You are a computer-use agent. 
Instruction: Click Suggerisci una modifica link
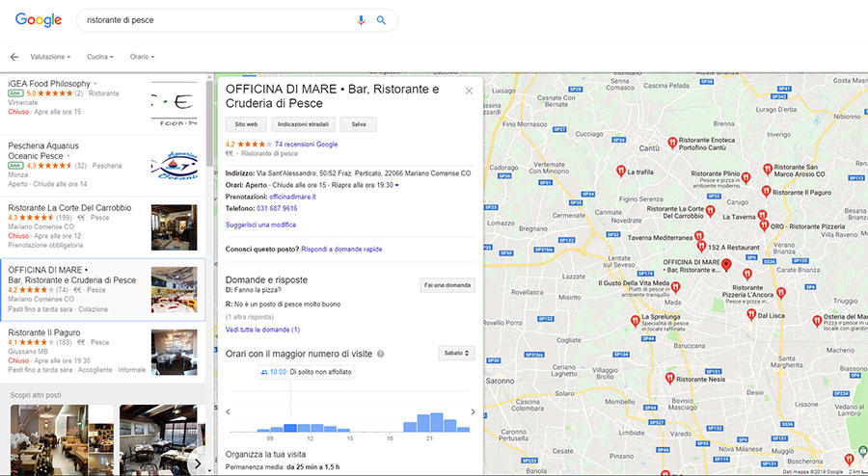(x=260, y=225)
